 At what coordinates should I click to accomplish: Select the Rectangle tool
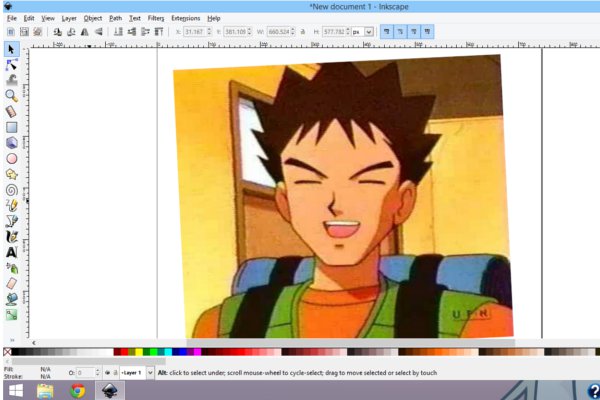click(x=11, y=127)
